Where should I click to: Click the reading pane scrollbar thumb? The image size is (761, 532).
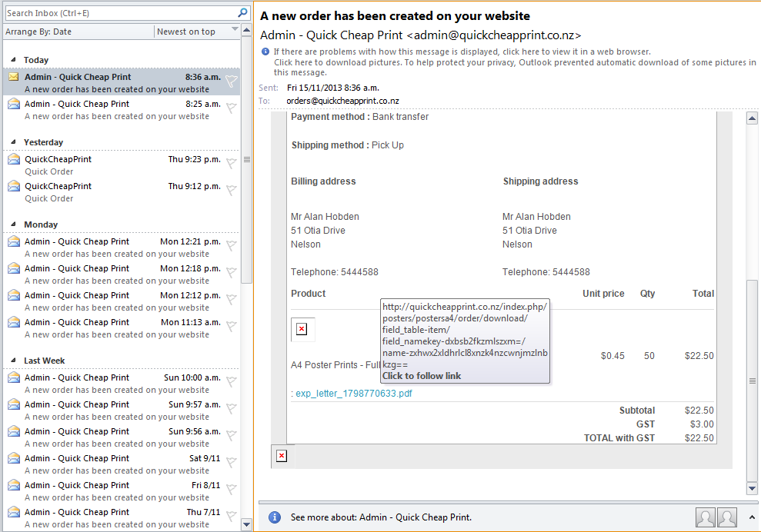[x=752, y=381]
